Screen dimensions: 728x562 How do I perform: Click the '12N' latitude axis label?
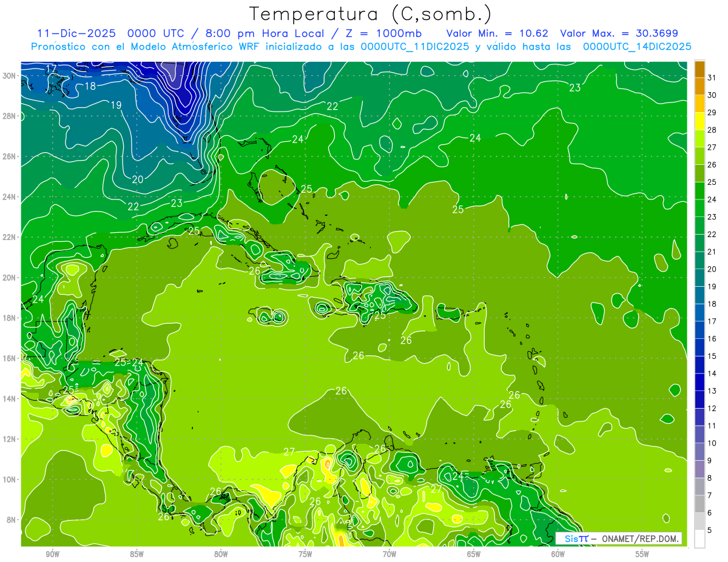point(8,439)
